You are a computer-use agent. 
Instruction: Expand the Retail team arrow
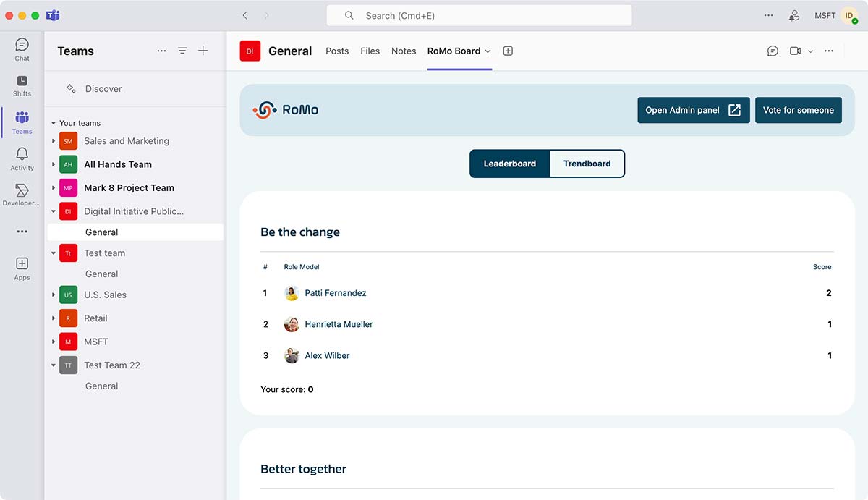(54, 318)
